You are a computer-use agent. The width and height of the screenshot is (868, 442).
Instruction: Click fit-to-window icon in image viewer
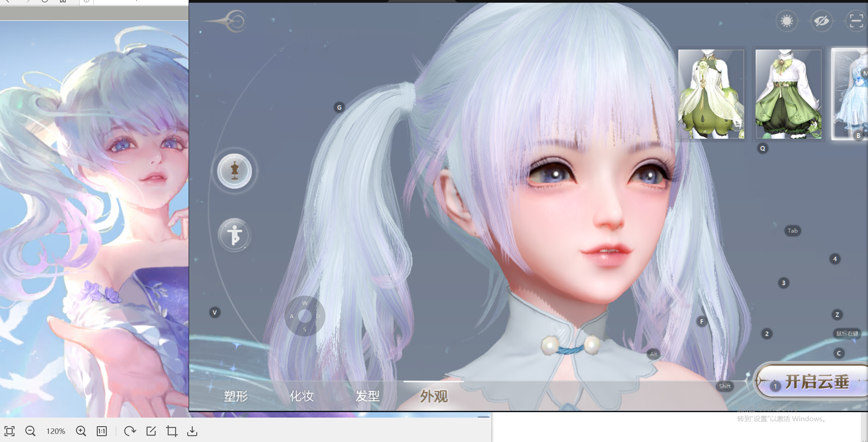coord(9,431)
